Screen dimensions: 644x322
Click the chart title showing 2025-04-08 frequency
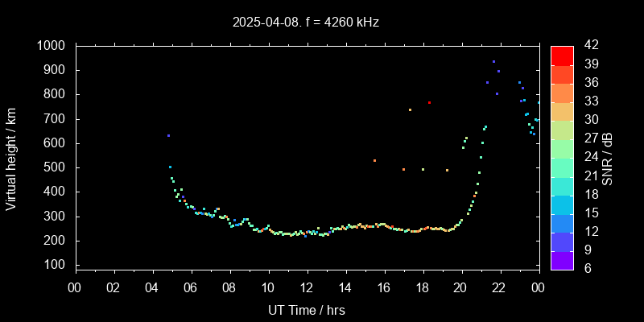click(305, 23)
